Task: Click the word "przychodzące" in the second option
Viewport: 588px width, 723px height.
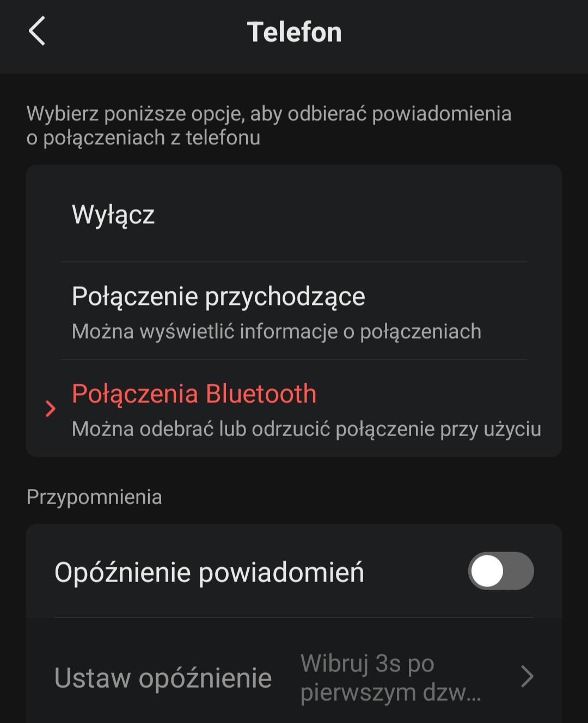Action: point(285,297)
